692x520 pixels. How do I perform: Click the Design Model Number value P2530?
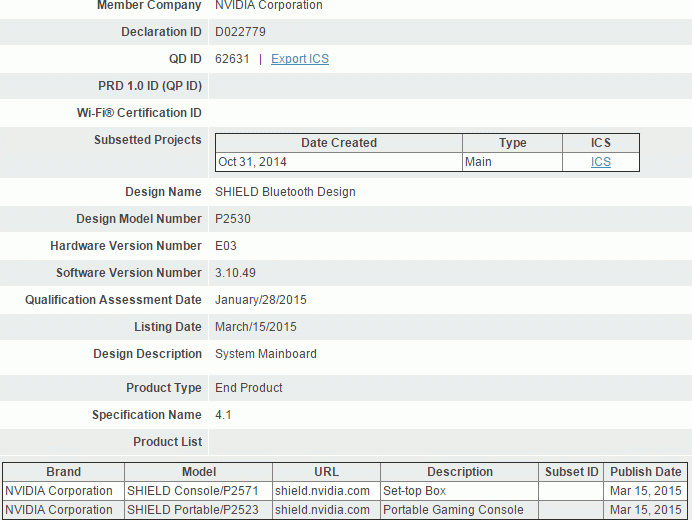click(234, 219)
